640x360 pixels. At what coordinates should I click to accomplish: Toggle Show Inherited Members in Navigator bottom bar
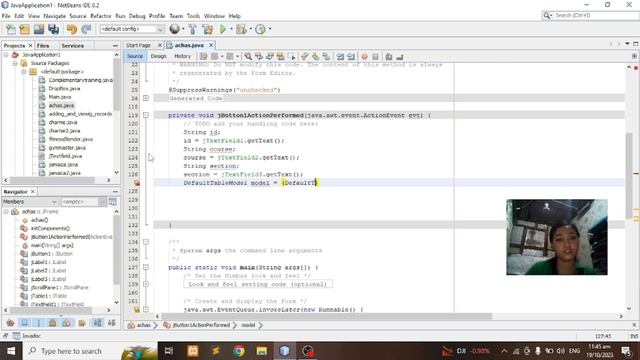tap(11, 323)
